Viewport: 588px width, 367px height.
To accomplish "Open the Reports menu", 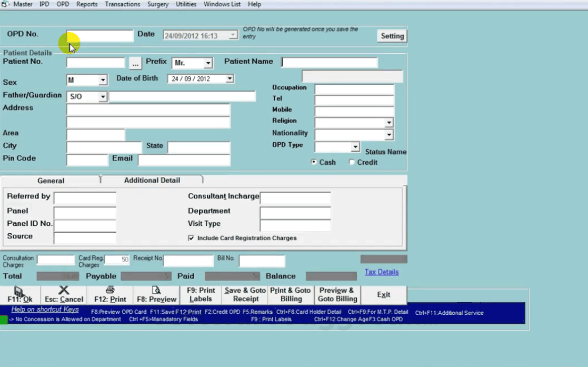I will (x=86, y=4).
